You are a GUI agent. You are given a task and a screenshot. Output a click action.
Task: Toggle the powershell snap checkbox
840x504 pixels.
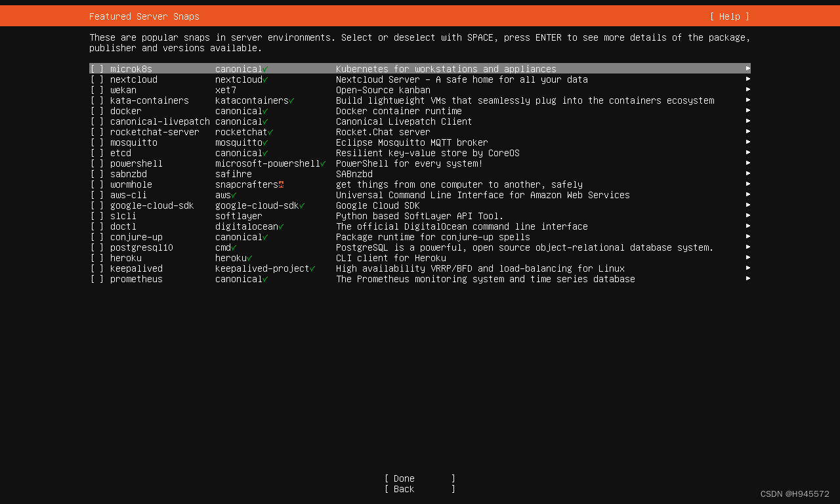pyautogui.click(x=97, y=163)
